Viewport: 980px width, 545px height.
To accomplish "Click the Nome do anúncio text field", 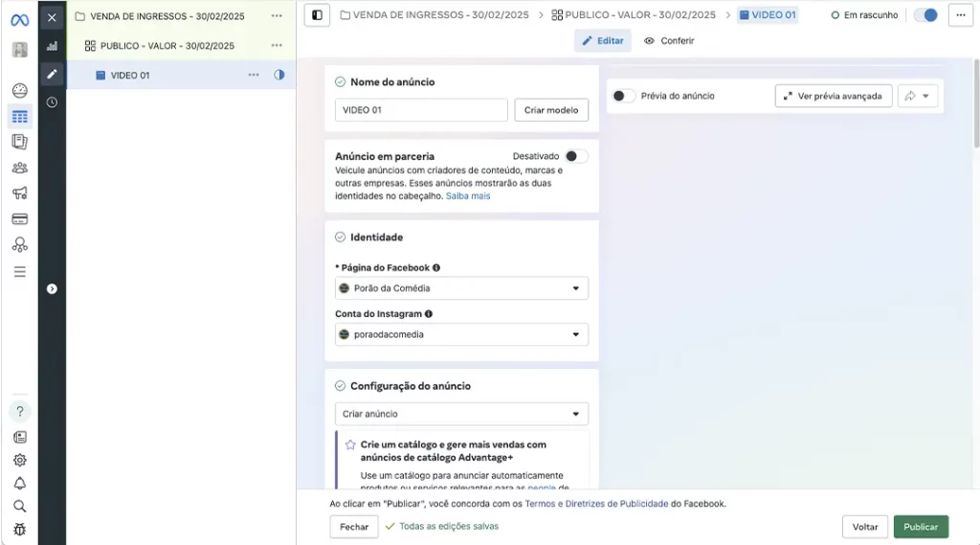I will point(421,110).
